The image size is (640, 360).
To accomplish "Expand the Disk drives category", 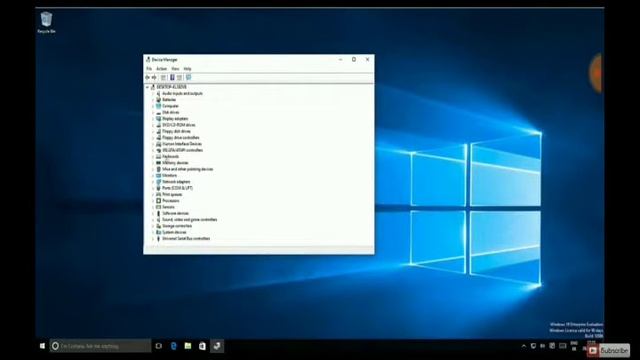I will tap(153, 112).
